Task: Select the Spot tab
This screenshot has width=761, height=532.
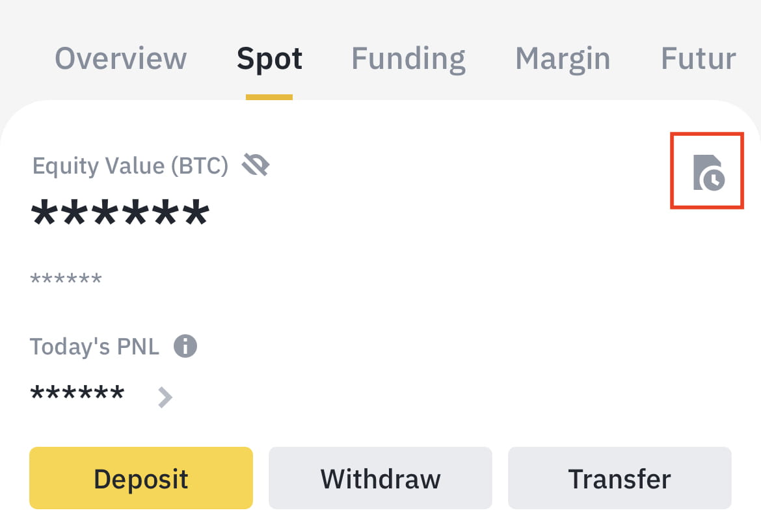Action: click(x=269, y=59)
